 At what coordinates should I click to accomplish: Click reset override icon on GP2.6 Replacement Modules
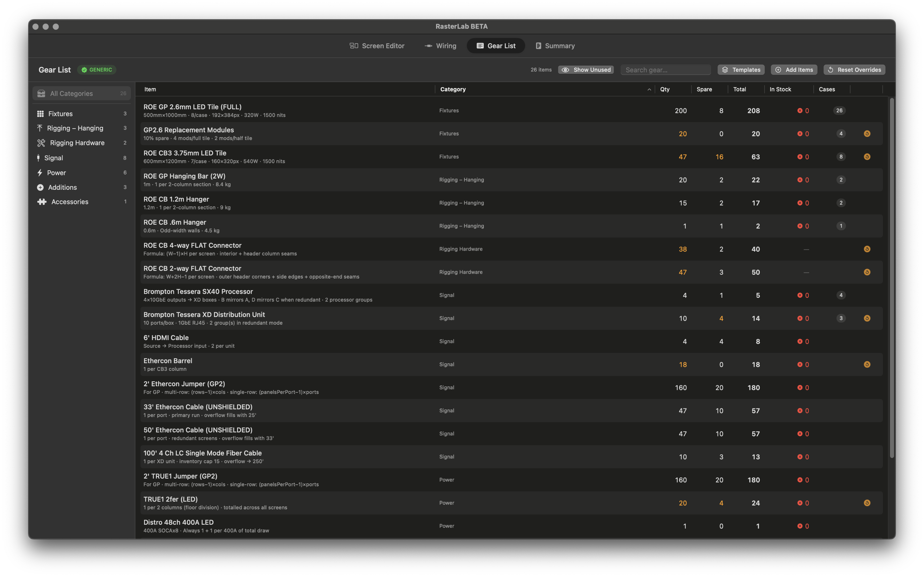click(867, 134)
